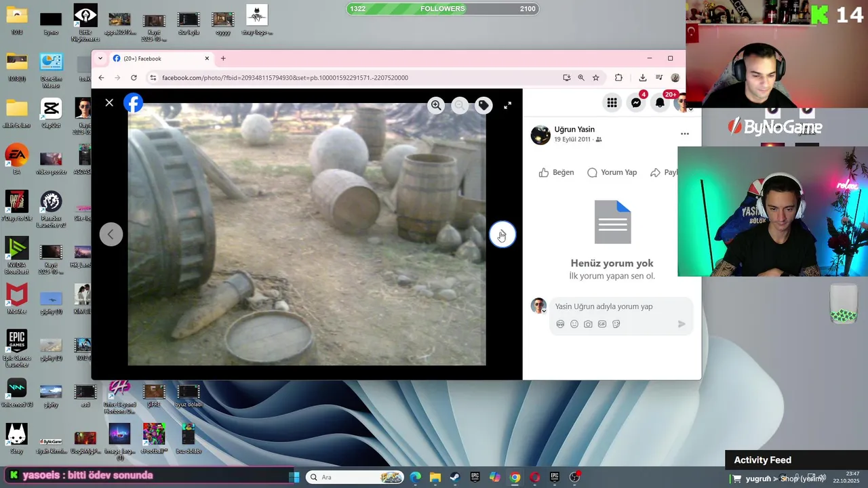Click the screen cast icon in address bar
868x488 pixels.
pyautogui.click(x=567, y=78)
